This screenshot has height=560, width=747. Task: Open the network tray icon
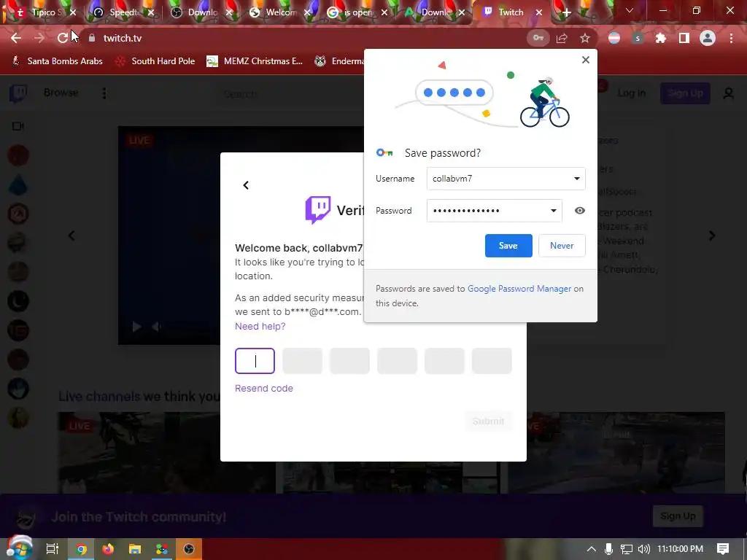(627, 549)
